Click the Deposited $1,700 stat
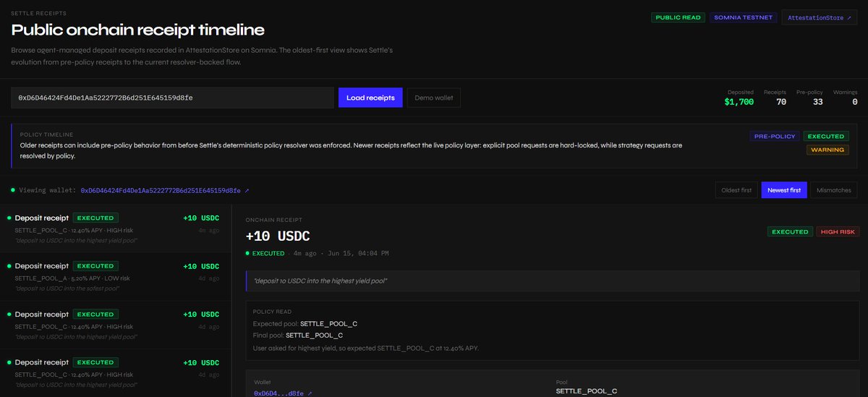Image resolution: width=868 pixels, height=397 pixels. click(x=739, y=98)
